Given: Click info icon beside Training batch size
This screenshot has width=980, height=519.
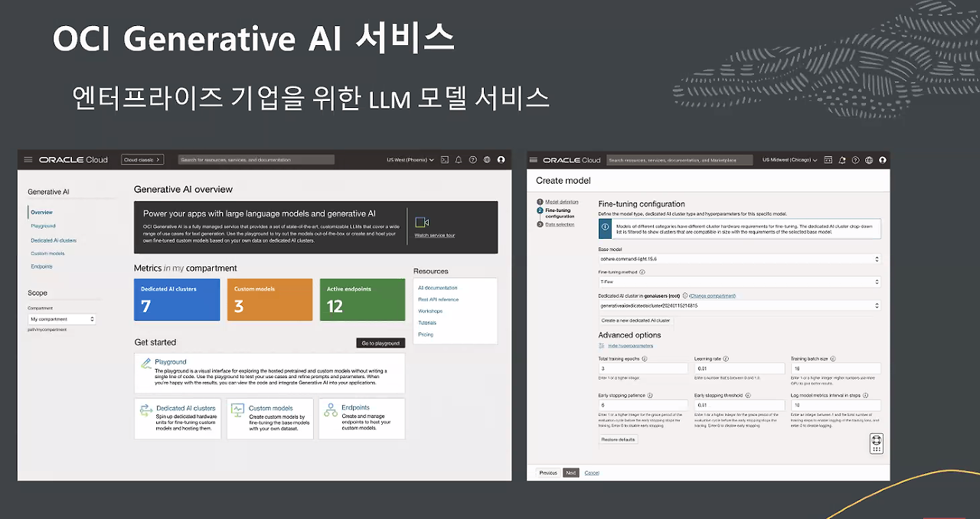Looking at the screenshot, I should (x=832, y=358).
